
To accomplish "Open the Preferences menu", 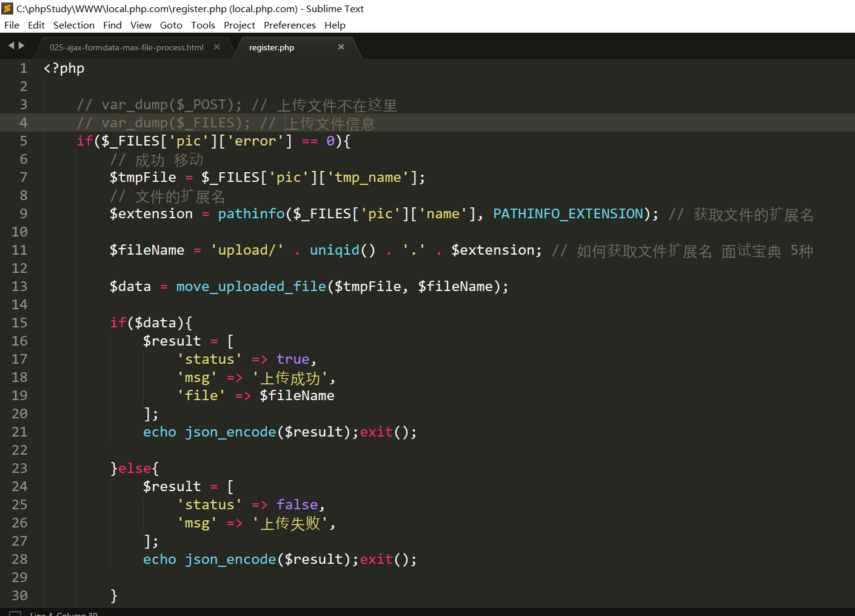I will (x=289, y=25).
